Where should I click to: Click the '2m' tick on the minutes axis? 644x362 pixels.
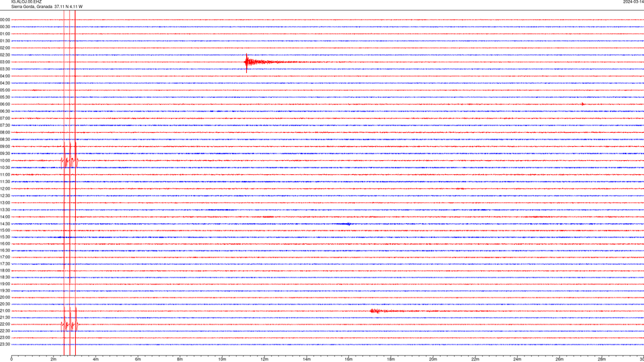tap(54, 359)
